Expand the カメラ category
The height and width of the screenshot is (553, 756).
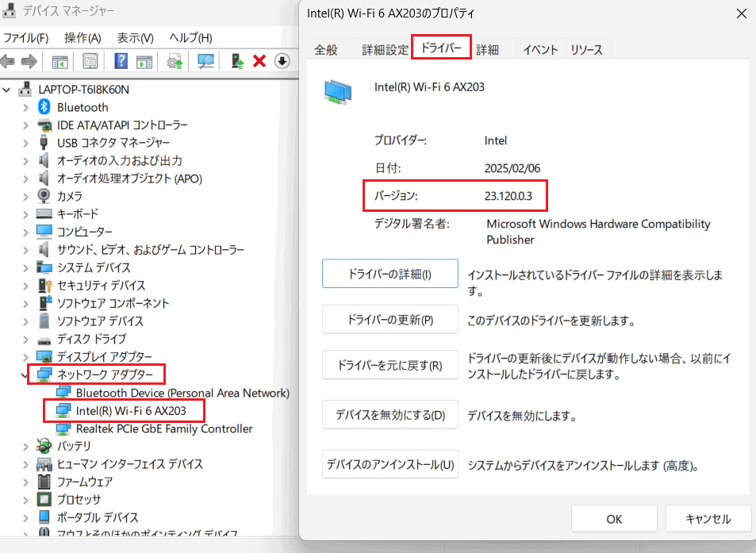click(x=26, y=196)
